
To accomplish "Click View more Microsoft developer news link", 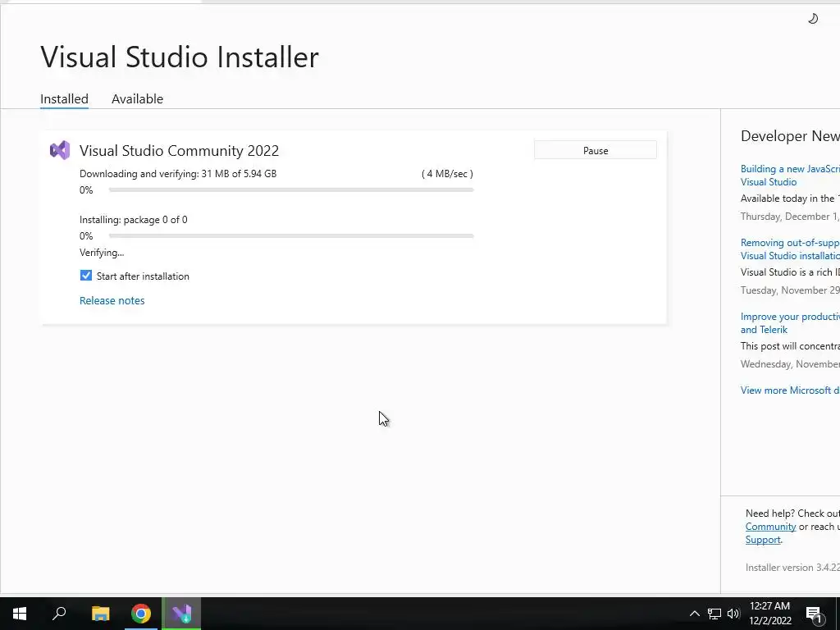I will [790, 390].
